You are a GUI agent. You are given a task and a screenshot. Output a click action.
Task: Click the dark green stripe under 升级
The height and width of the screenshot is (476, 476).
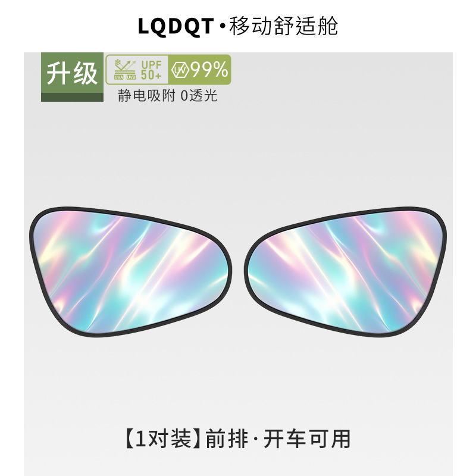[72, 97]
